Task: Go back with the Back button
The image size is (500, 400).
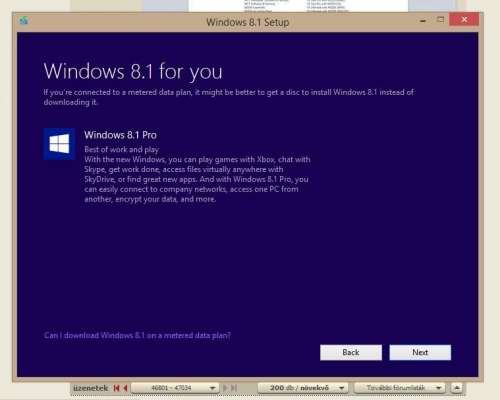Action: point(351,352)
